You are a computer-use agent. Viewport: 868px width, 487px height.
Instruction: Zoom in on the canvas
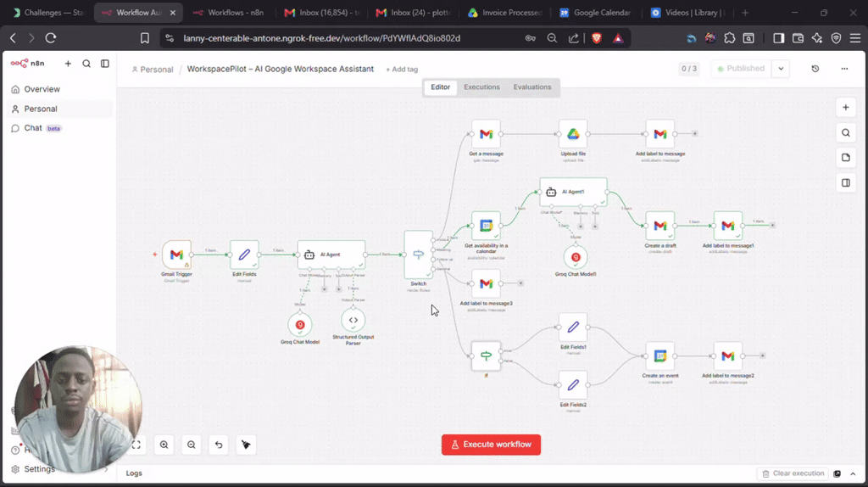[164, 445]
